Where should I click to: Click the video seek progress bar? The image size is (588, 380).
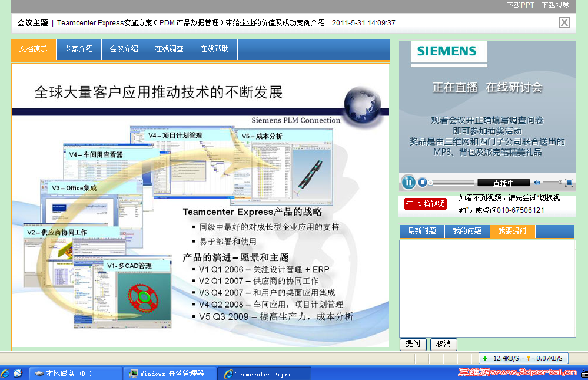coord(452,183)
